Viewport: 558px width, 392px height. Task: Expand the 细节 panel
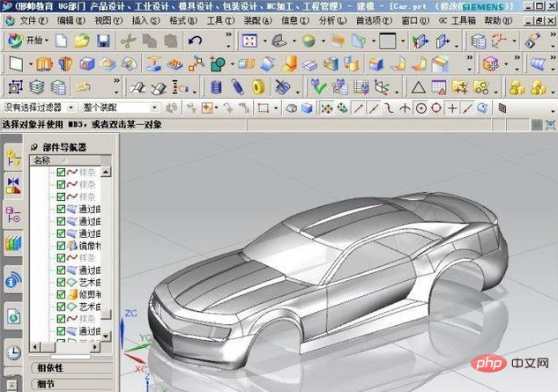tap(72, 384)
